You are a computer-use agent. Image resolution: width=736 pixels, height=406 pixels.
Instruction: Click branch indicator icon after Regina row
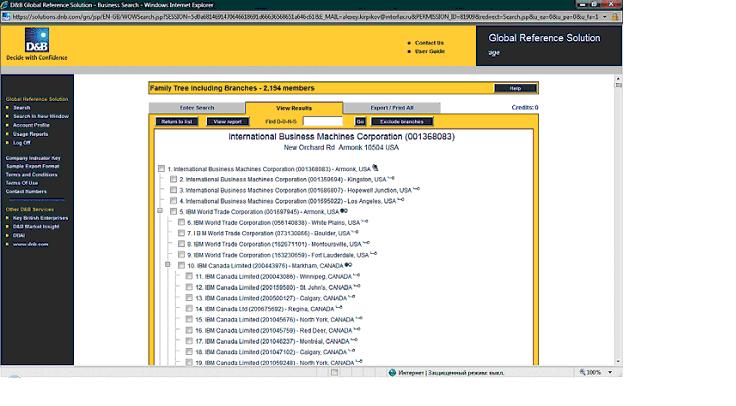(x=339, y=308)
